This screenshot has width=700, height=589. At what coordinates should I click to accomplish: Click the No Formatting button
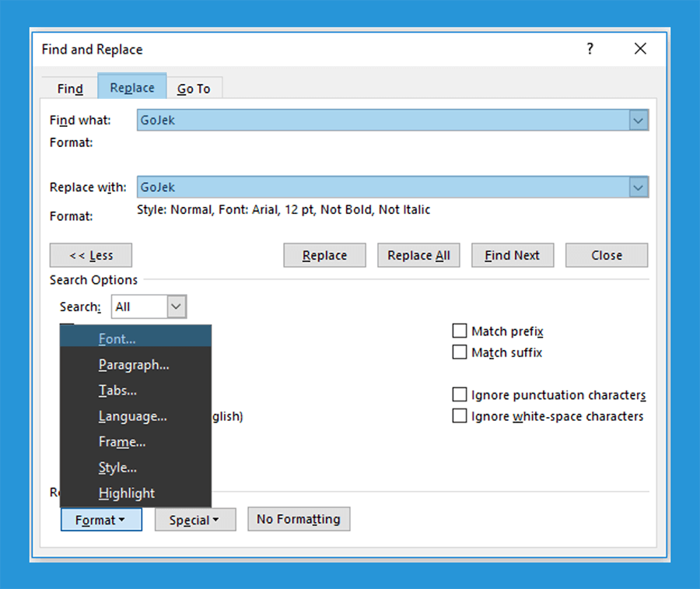tap(299, 519)
